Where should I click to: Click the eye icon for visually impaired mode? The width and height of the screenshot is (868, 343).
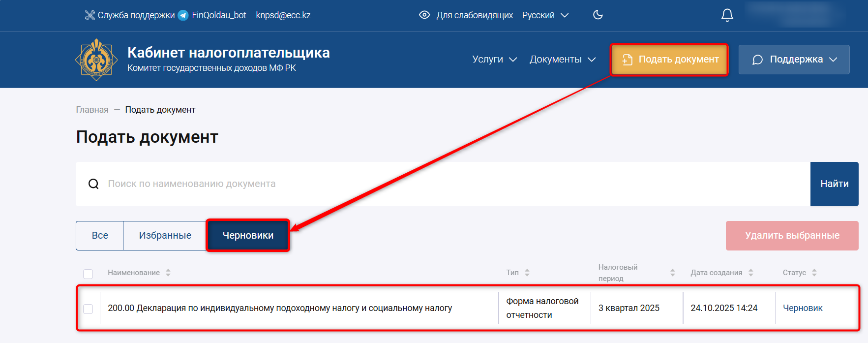424,15
